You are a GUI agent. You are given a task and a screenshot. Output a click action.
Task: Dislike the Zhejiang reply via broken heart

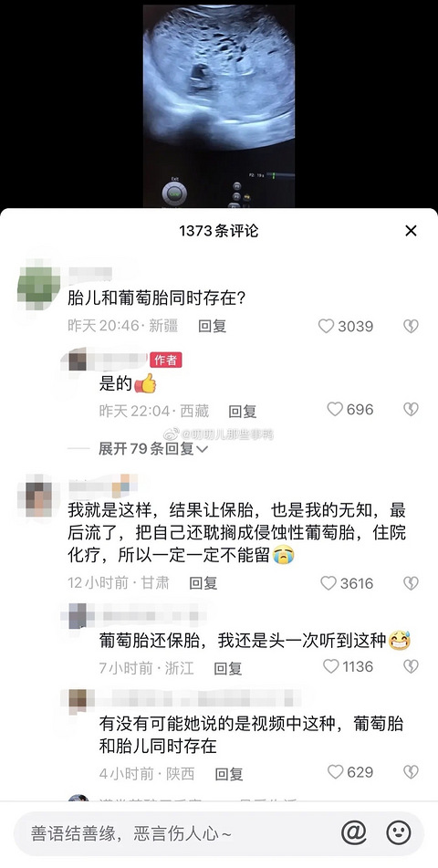pyautogui.click(x=411, y=666)
